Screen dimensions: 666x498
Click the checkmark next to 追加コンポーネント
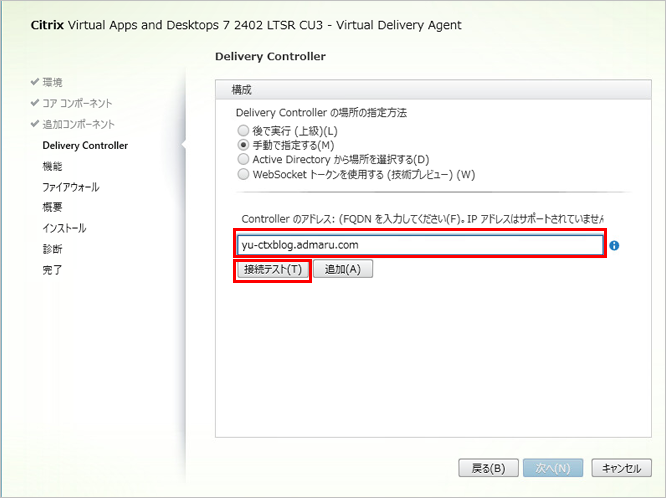click(x=35, y=124)
